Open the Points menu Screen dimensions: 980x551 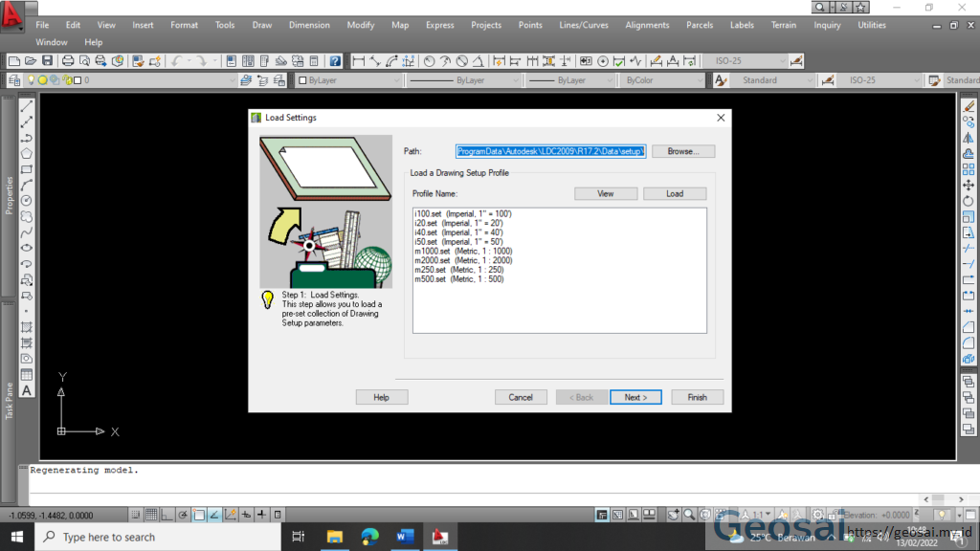pyautogui.click(x=530, y=25)
